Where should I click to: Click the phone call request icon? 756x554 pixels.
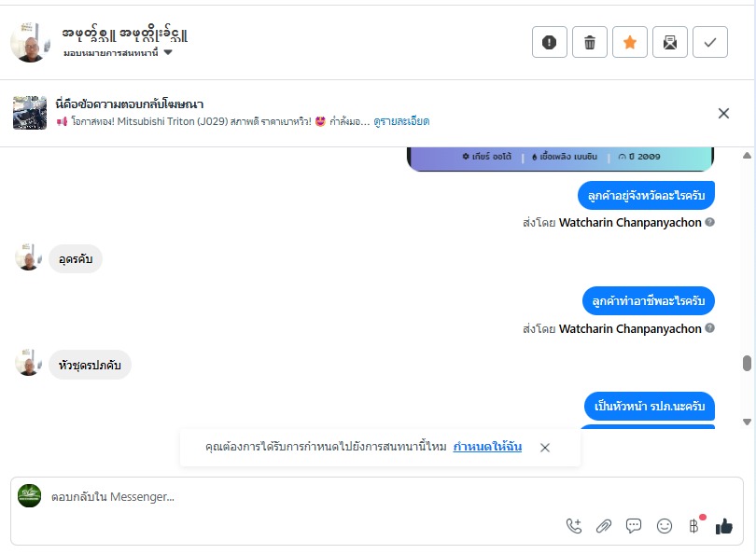point(573,526)
